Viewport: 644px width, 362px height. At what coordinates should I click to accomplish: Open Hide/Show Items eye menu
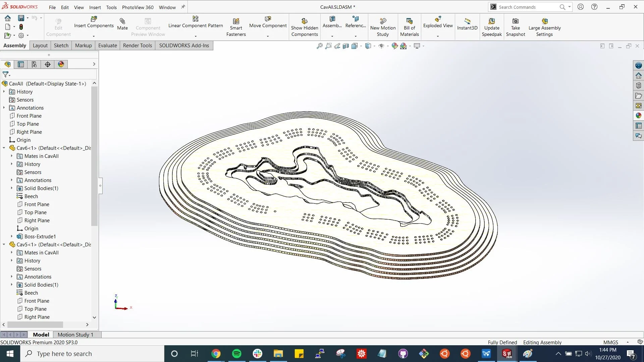381,46
